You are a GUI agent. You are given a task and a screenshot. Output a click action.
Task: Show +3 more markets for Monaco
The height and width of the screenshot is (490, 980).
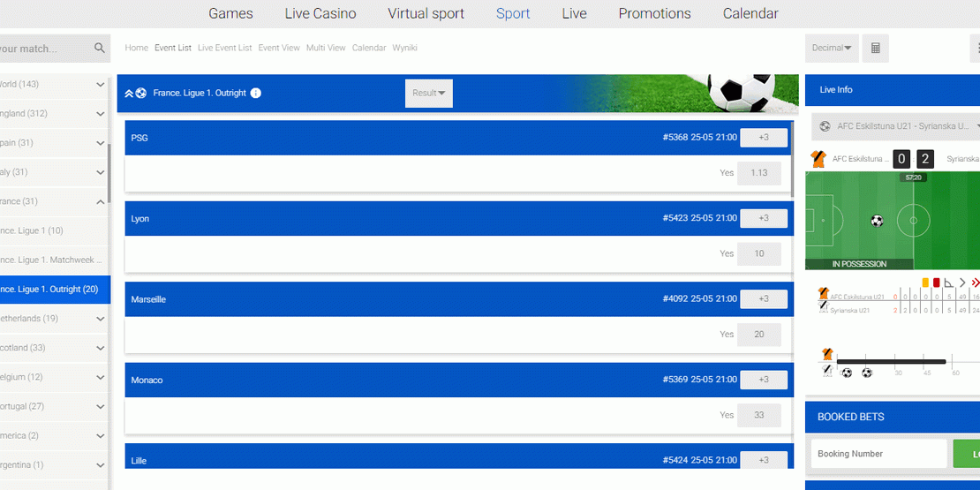click(x=764, y=380)
